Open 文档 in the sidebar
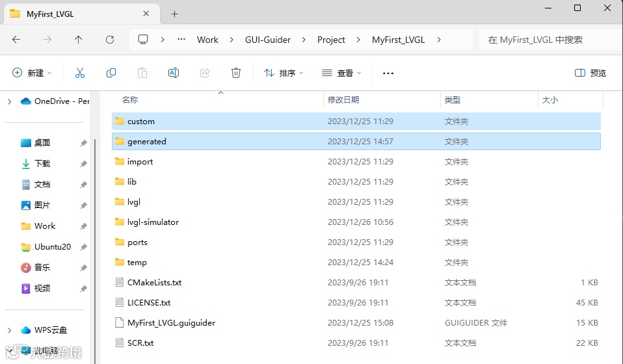Screen dimensions: 623x364 coord(35,185)
